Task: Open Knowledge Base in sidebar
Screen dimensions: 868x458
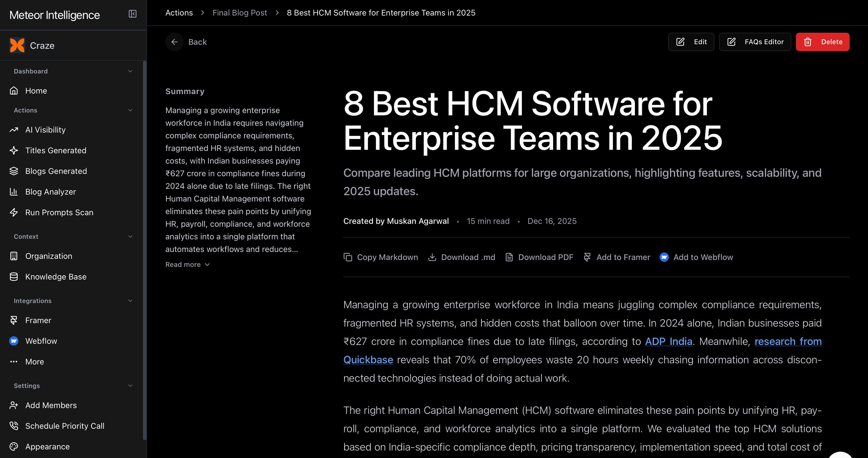Action: tap(56, 277)
